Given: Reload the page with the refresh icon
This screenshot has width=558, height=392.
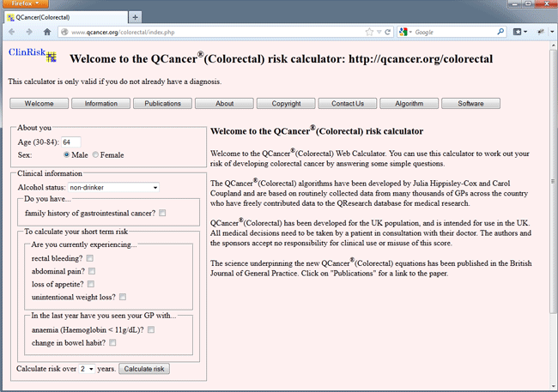Looking at the screenshot, I should (387, 32).
